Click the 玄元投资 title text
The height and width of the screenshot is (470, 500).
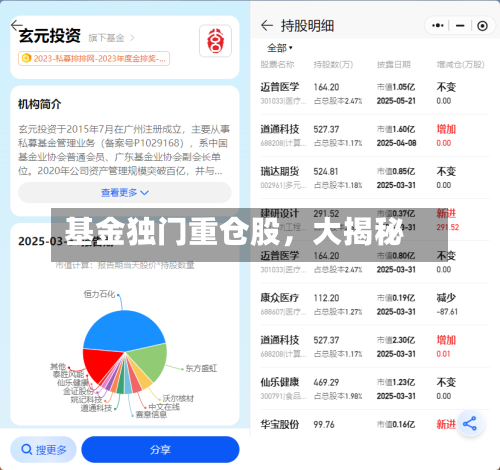pos(49,36)
